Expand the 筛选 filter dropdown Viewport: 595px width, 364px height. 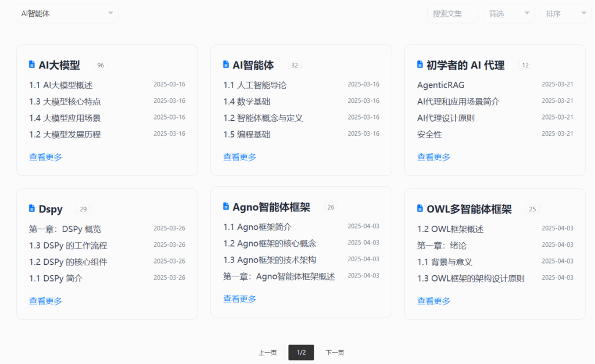[x=509, y=13]
